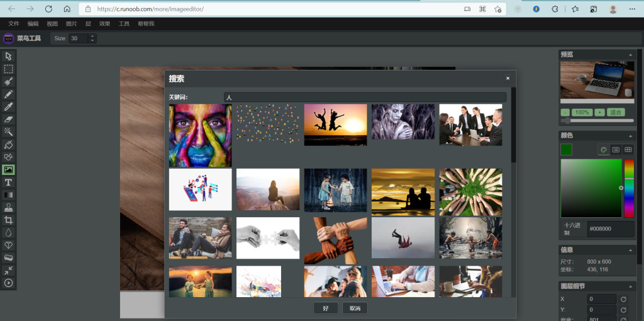This screenshot has width=644, height=321.
Task: Collapse the 预览 panel
Action: coord(630,55)
